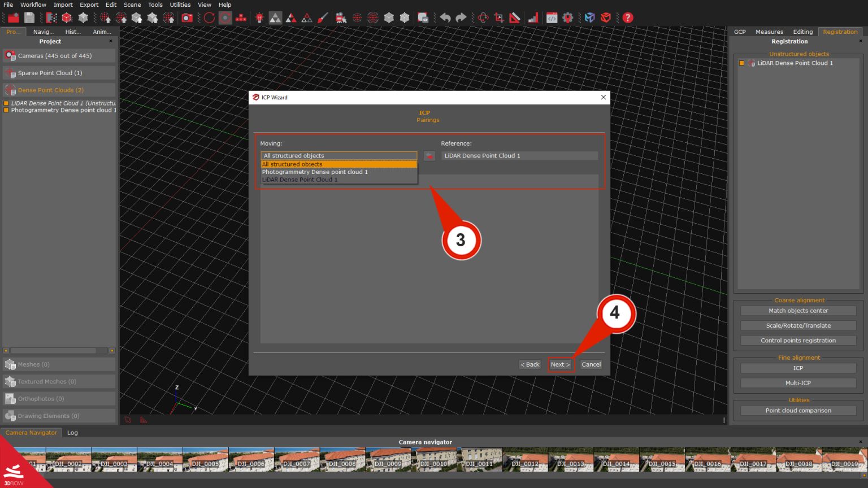Viewport: 868px width, 488px height.
Task: Toggle the checkbox beside LiDAR Dense Point Cloud in Registration
Action: coord(742,63)
